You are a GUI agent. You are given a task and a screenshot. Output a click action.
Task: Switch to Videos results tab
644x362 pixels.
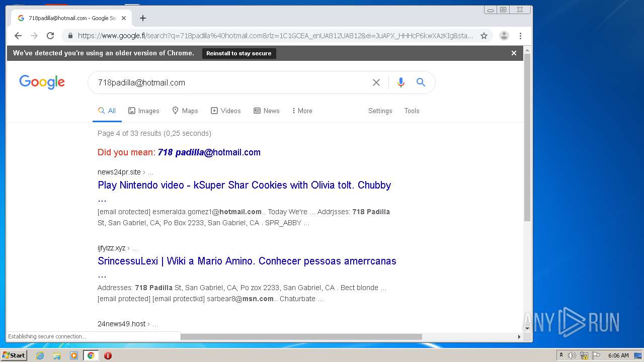(226, 111)
